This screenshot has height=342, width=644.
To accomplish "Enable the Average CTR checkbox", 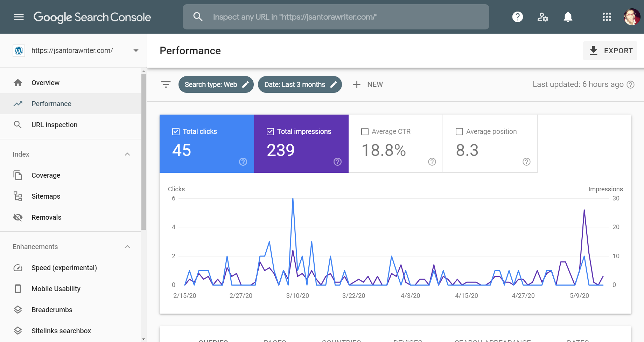I will click(365, 131).
